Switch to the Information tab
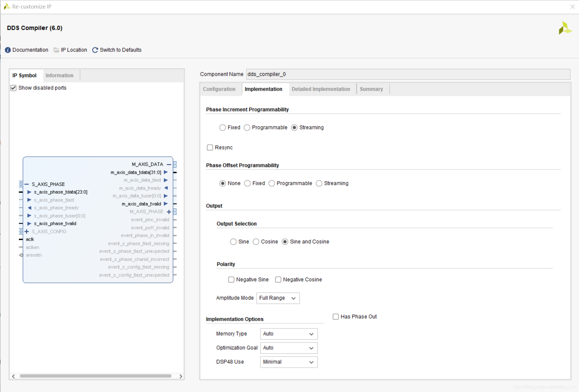579x392 pixels. pyautogui.click(x=59, y=76)
